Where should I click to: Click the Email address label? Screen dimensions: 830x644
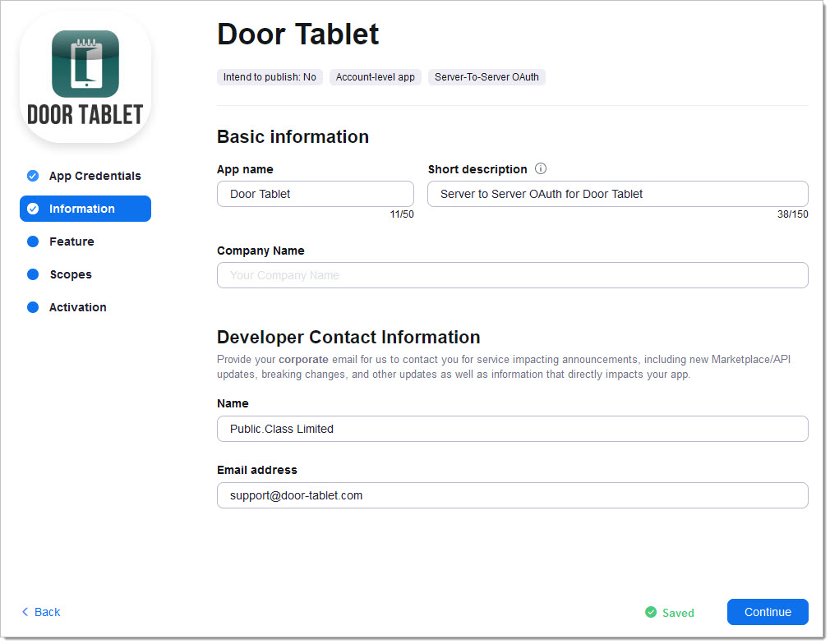256,471
